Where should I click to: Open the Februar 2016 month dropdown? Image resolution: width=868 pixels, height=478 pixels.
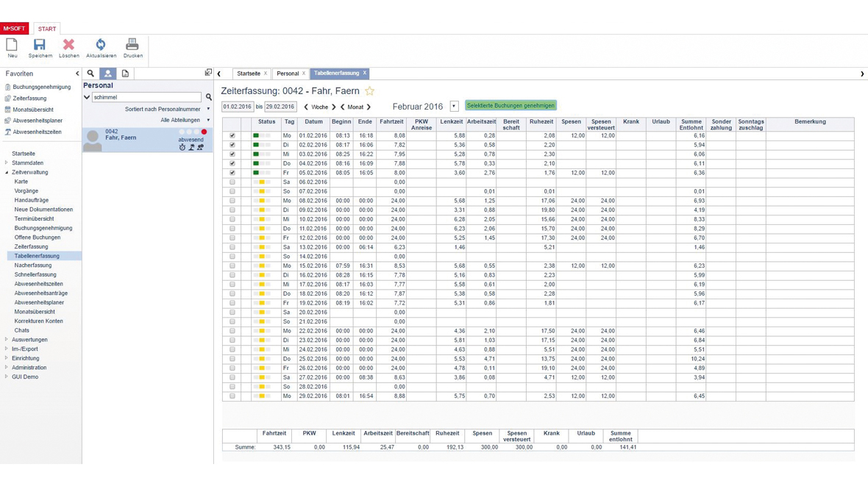(454, 107)
